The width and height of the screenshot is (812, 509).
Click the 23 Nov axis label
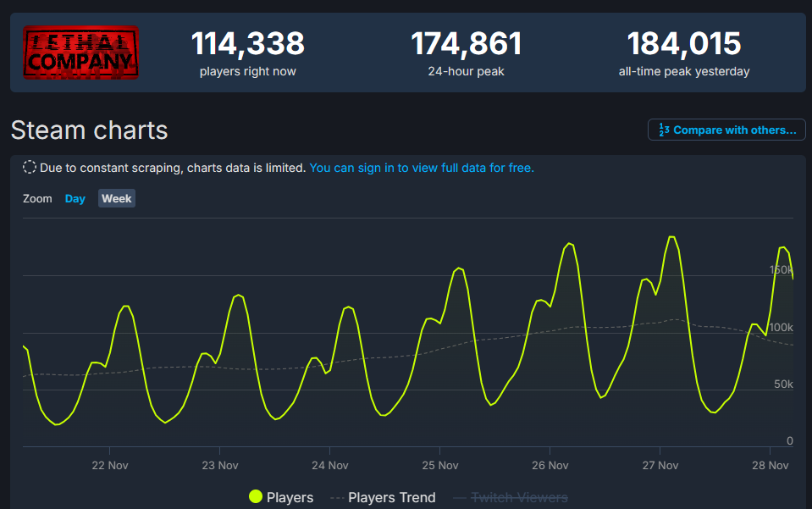220,466
